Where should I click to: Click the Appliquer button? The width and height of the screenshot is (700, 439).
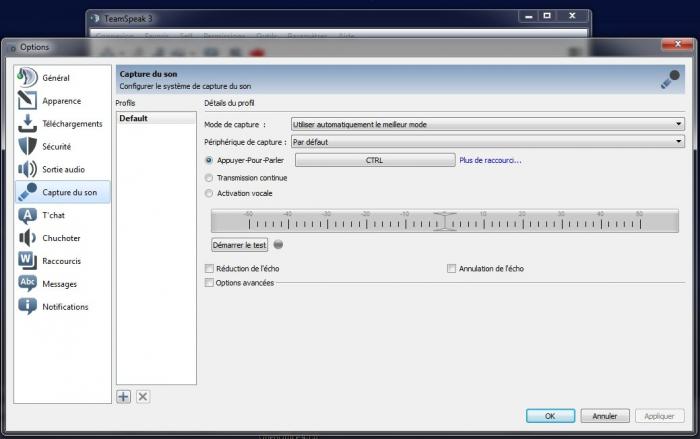pos(659,416)
